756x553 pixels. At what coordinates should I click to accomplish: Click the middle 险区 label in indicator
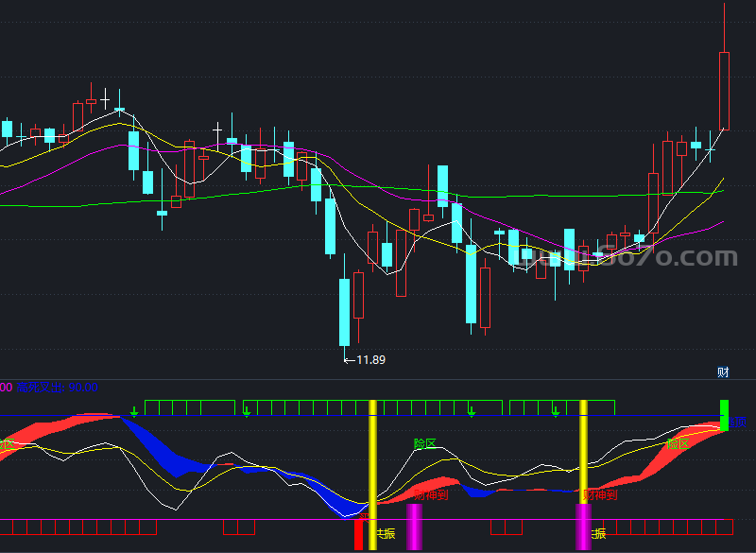pos(424,443)
